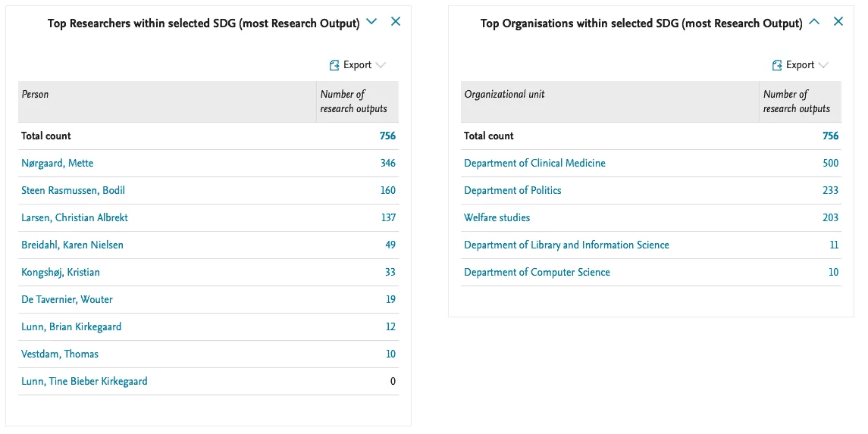Open the Welfare studies organisation link
This screenshot has width=868, height=434.
[x=497, y=218]
